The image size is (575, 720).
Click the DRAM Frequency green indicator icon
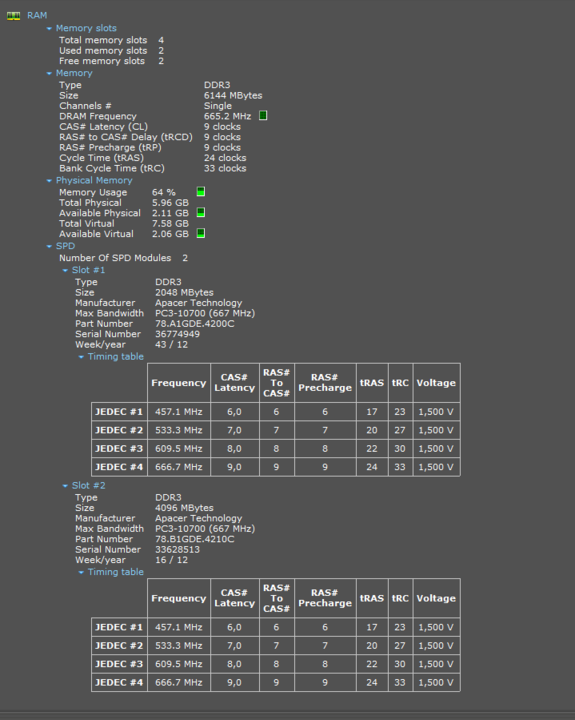(x=263, y=116)
